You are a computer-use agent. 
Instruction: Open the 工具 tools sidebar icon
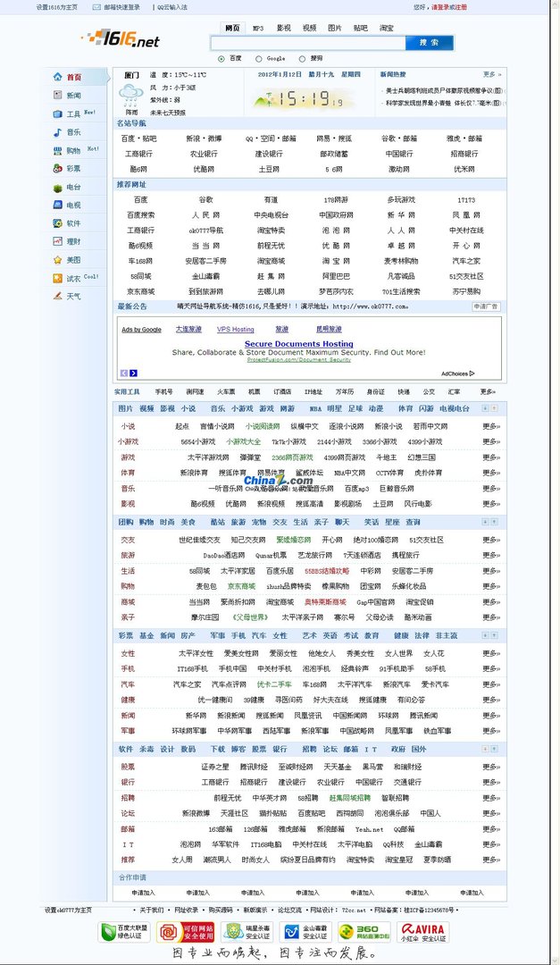click(x=57, y=113)
